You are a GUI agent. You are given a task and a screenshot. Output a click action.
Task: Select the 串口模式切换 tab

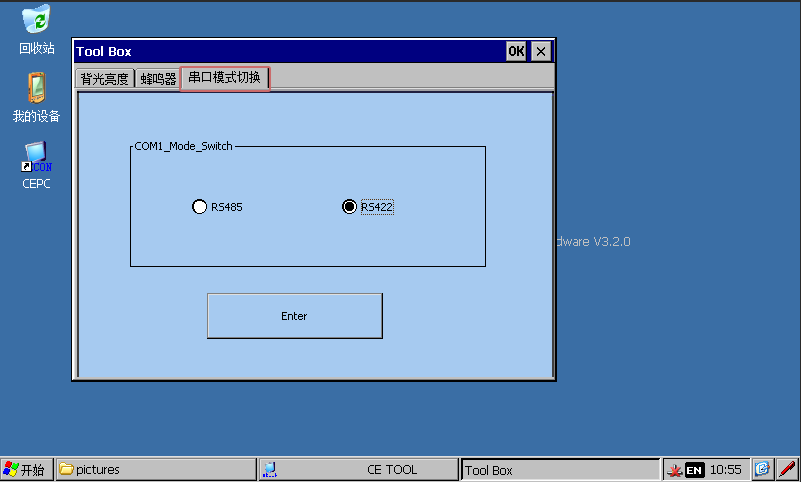pos(224,78)
